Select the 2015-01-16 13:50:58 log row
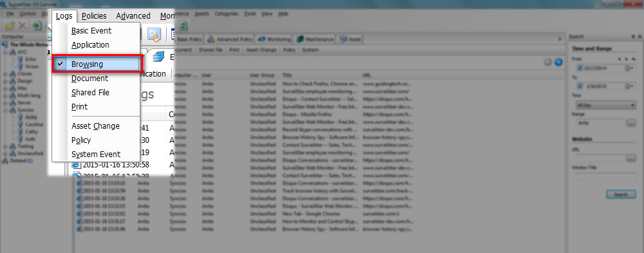This screenshot has width=644, height=253. click(x=116, y=165)
